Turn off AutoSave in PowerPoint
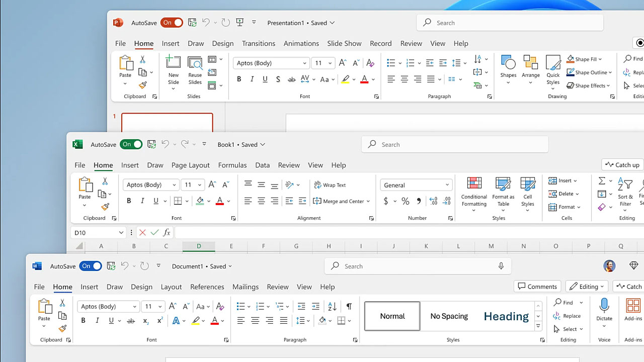This screenshot has height=362, width=644. pos(172,23)
